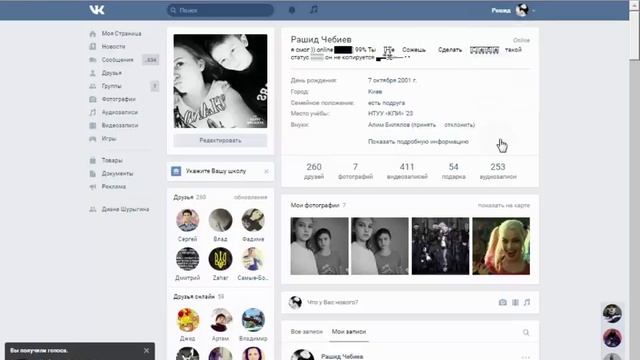The width and height of the screenshot is (640, 360).
Task: Open Документы document icon in sidebar
Action: [x=93, y=173]
